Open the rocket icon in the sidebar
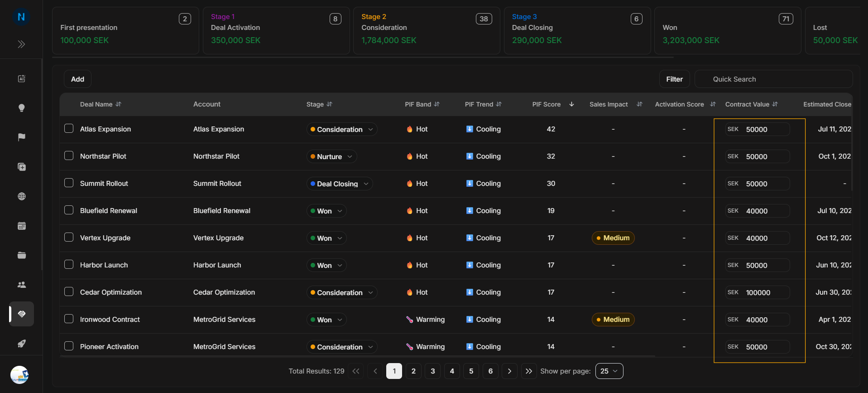Image resolution: width=868 pixels, height=393 pixels. (x=21, y=344)
